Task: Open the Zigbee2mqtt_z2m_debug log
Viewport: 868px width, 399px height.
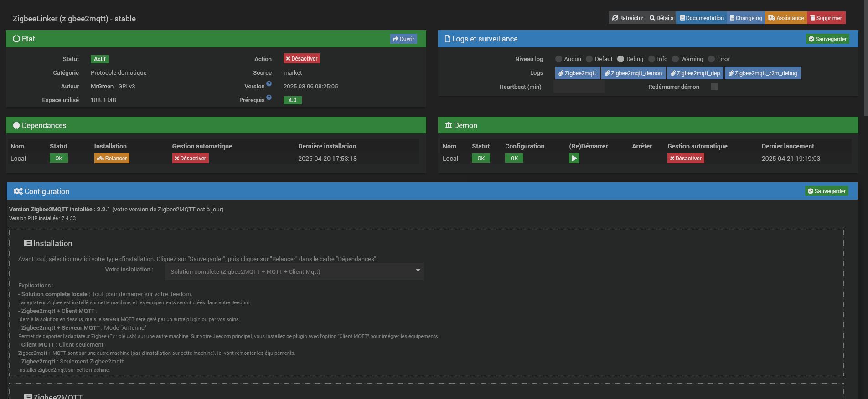Action: (x=763, y=73)
